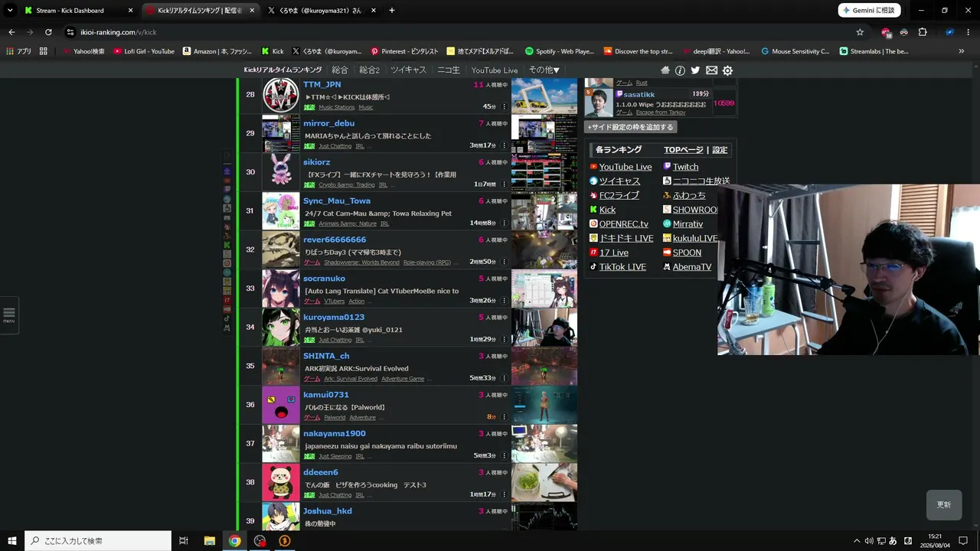Open a new browser tab with plus icon
This screenshot has width=980, height=551.
point(392,11)
